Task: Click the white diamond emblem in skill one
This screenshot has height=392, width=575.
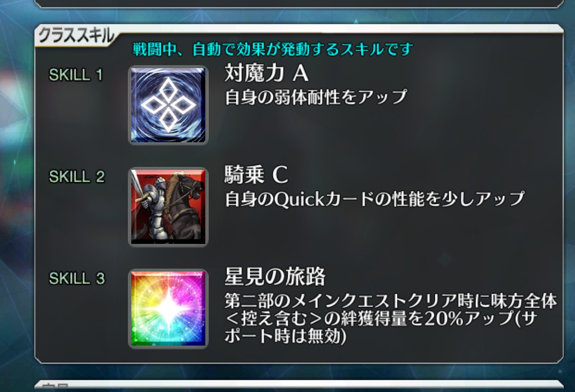Action: (x=168, y=105)
